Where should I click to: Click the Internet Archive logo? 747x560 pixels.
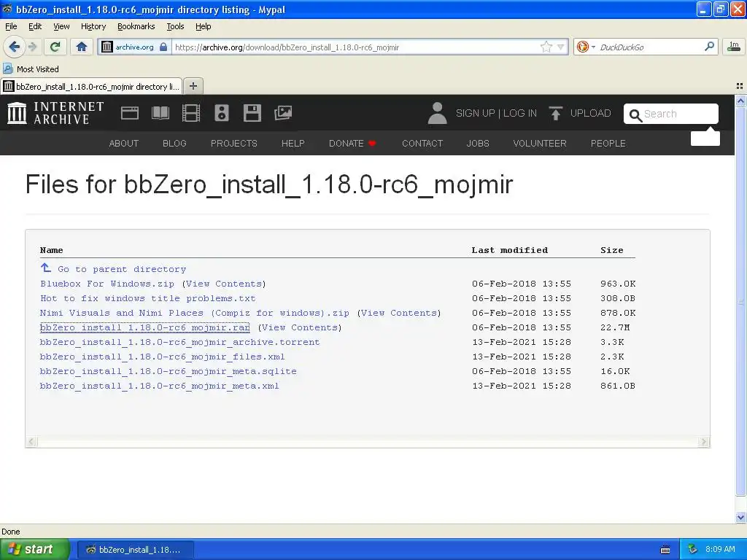55,113
